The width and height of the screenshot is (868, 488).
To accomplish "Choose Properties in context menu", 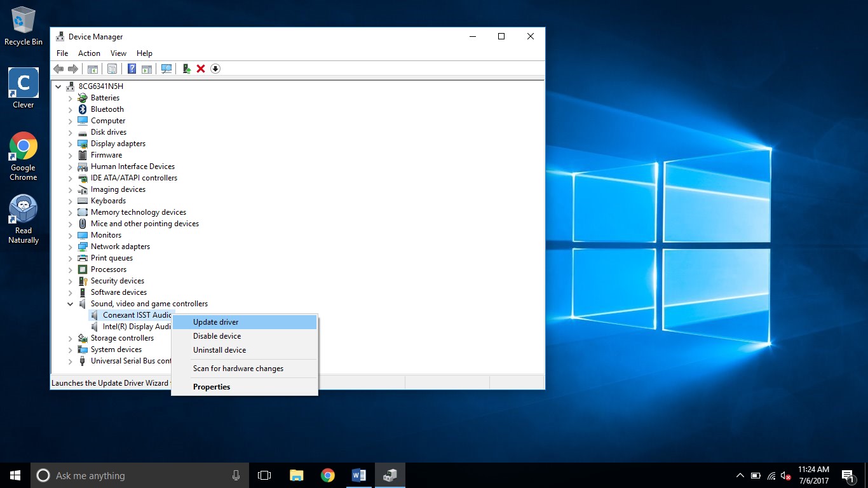I will [245, 387].
